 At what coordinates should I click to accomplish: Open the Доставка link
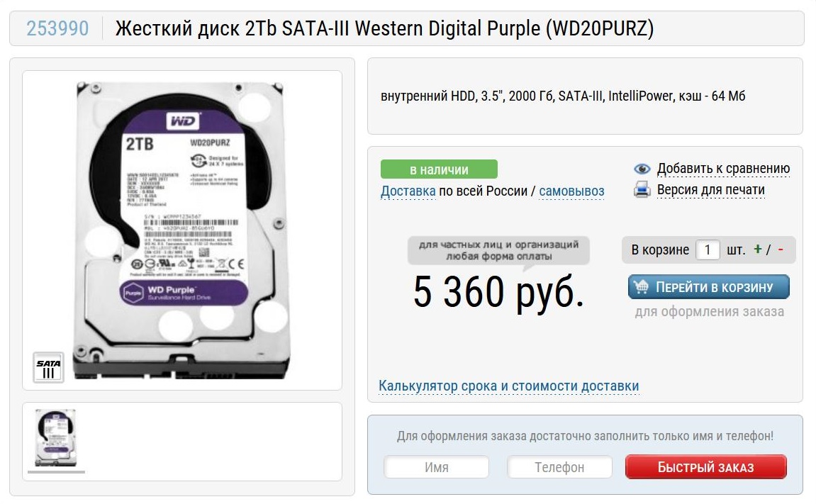tap(408, 191)
